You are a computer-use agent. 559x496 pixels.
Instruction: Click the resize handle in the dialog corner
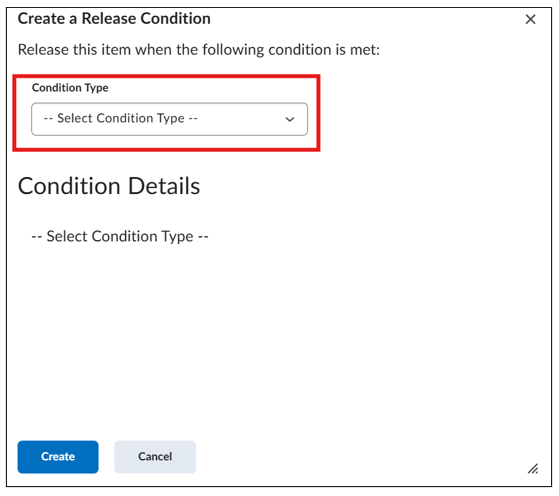pyautogui.click(x=533, y=469)
